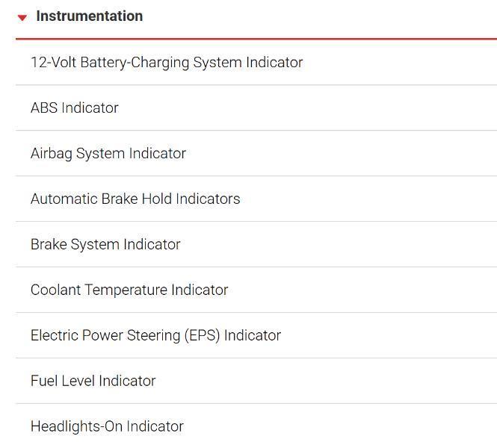Click the red arrow beside Instrumentation

click(22, 17)
